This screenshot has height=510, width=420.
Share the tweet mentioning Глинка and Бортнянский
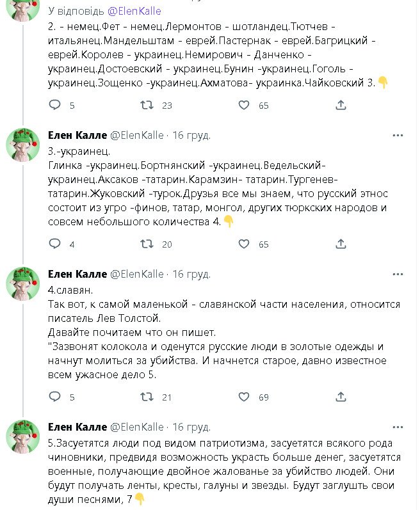point(341,244)
